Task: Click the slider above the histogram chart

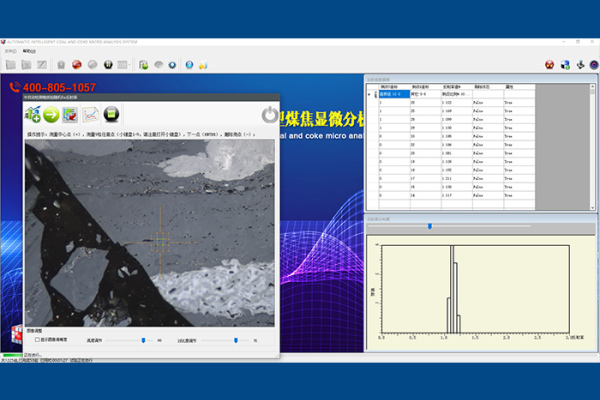Action: click(x=429, y=226)
